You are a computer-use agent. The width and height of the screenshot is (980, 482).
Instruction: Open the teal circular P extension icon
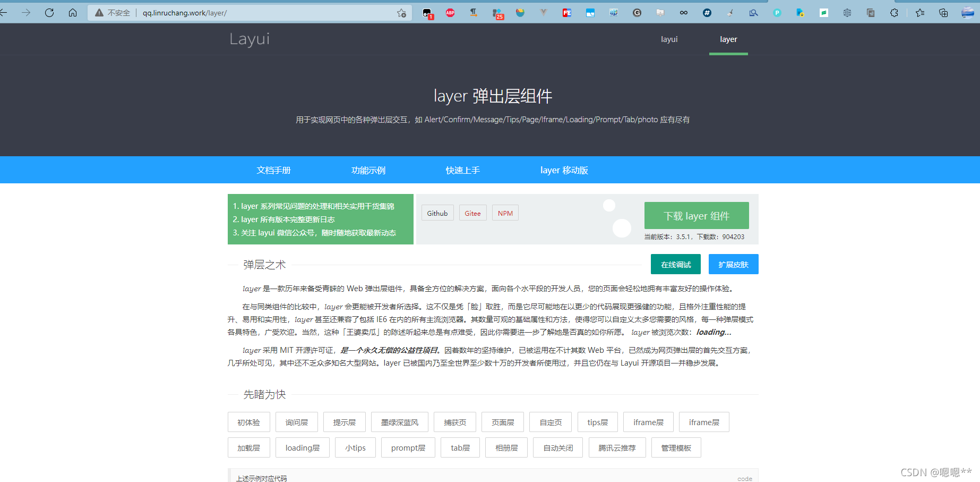(x=777, y=13)
